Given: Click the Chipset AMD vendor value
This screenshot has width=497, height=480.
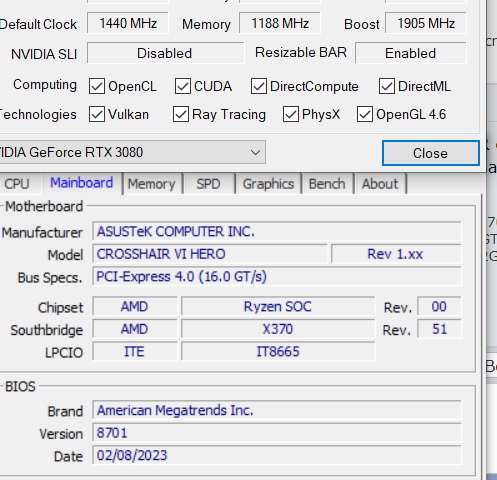Looking at the screenshot, I should point(135,306).
